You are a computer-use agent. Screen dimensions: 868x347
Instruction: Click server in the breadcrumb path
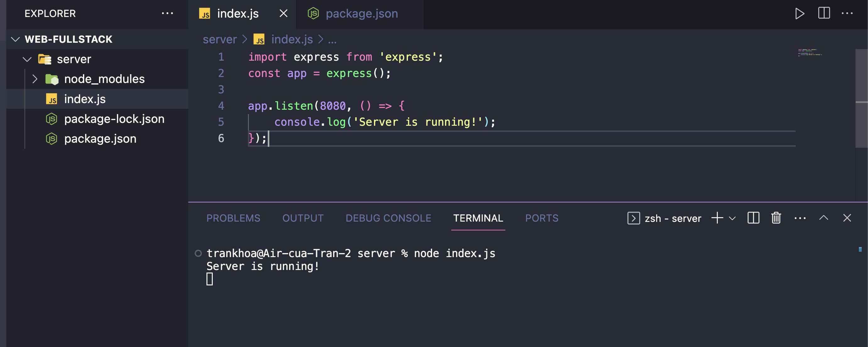(220, 39)
